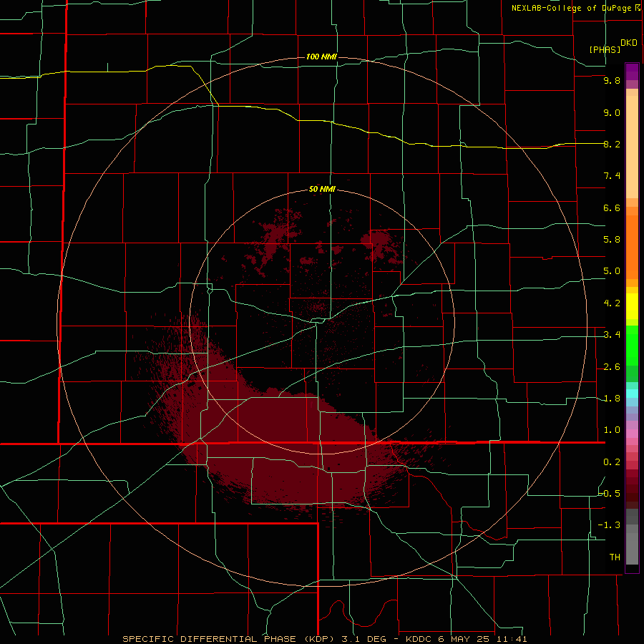Viewport: 644px width, 644px height.
Task: Click the [PHAS] legend heading
Action: (605, 49)
